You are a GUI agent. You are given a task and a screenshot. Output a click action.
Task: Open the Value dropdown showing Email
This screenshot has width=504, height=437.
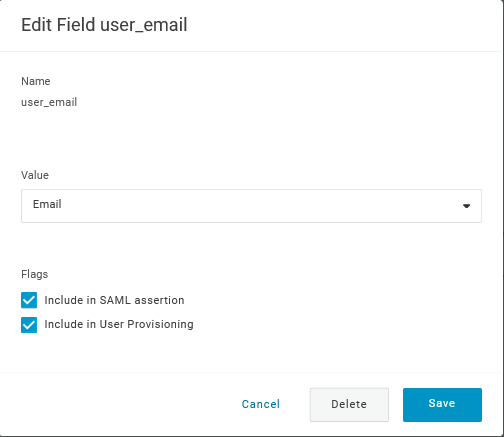251,206
